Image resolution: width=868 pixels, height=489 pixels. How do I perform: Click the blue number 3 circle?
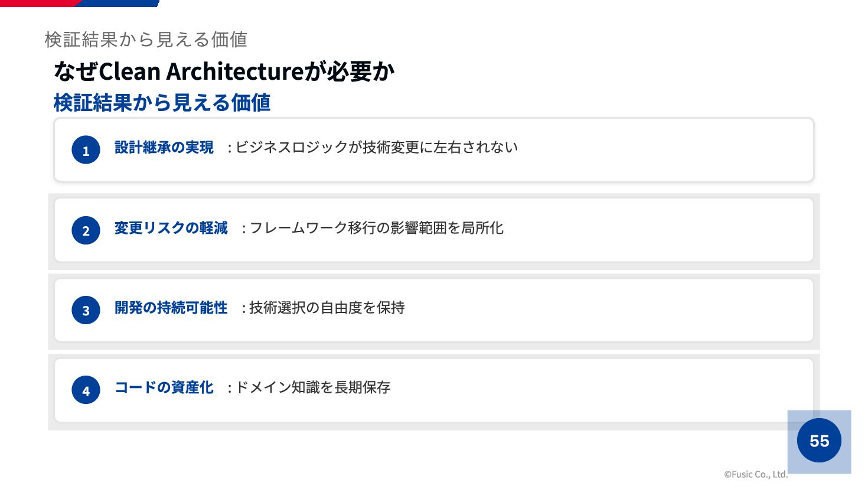click(x=86, y=310)
